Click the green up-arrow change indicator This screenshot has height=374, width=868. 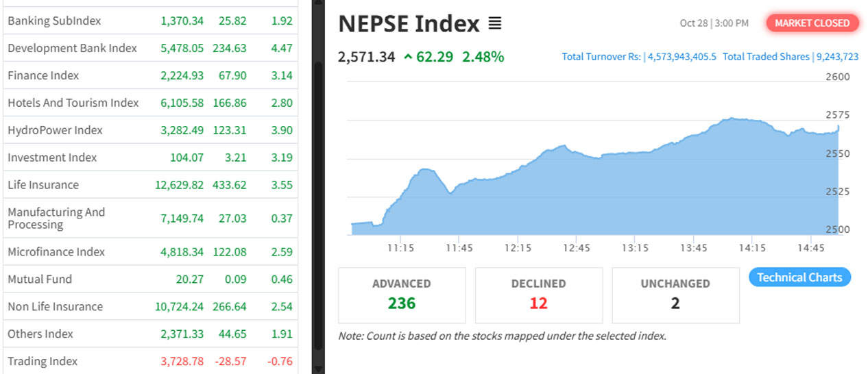[x=408, y=58]
